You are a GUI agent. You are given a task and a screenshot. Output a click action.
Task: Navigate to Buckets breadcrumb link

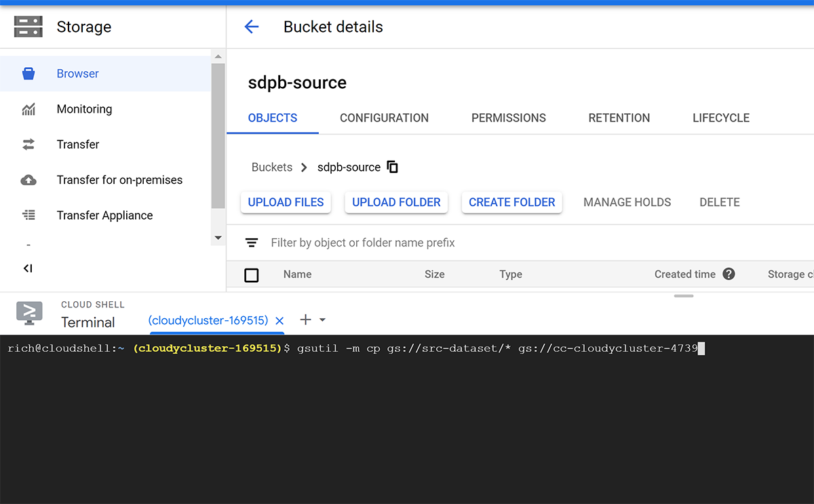(272, 167)
